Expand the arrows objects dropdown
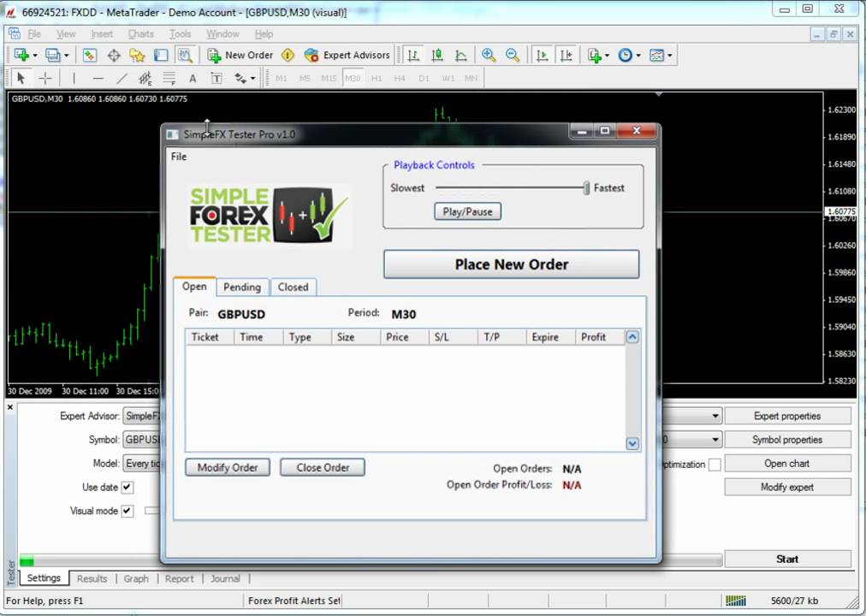Screen dimensions: 866x616 [253, 79]
